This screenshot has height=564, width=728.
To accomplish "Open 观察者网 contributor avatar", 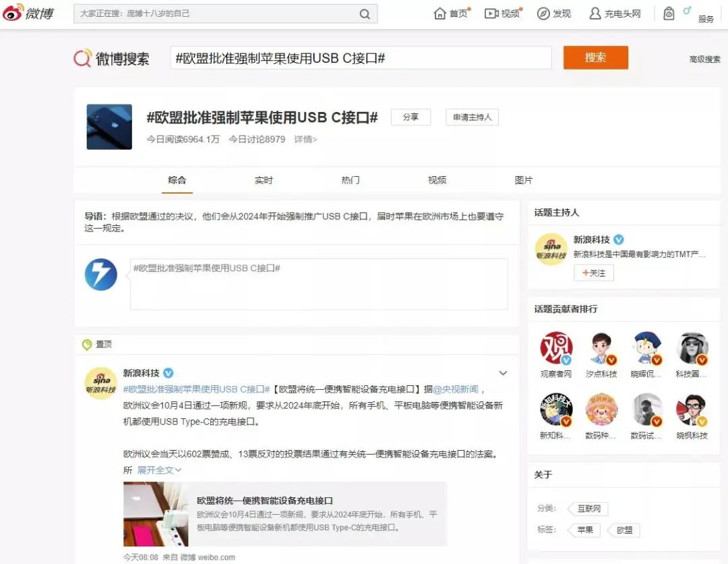I will point(555,348).
